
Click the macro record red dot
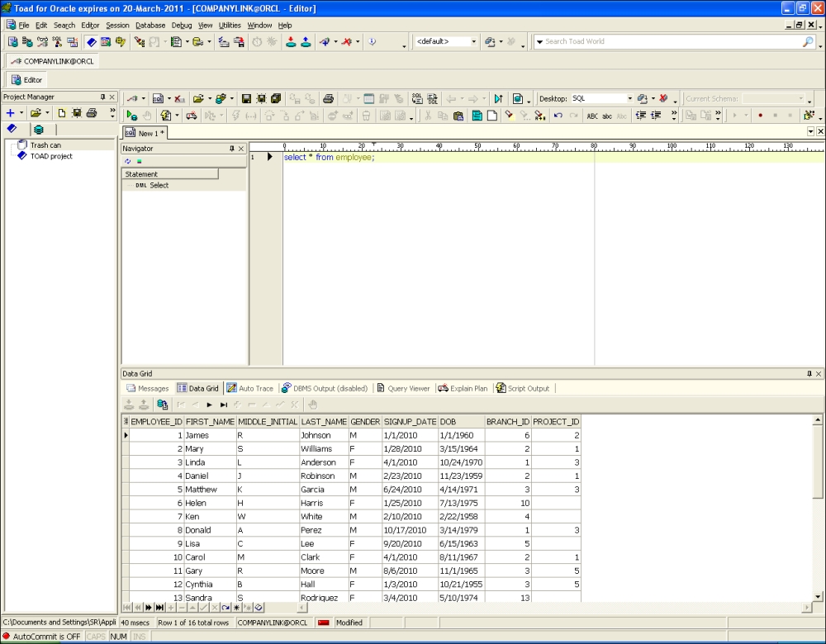760,116
